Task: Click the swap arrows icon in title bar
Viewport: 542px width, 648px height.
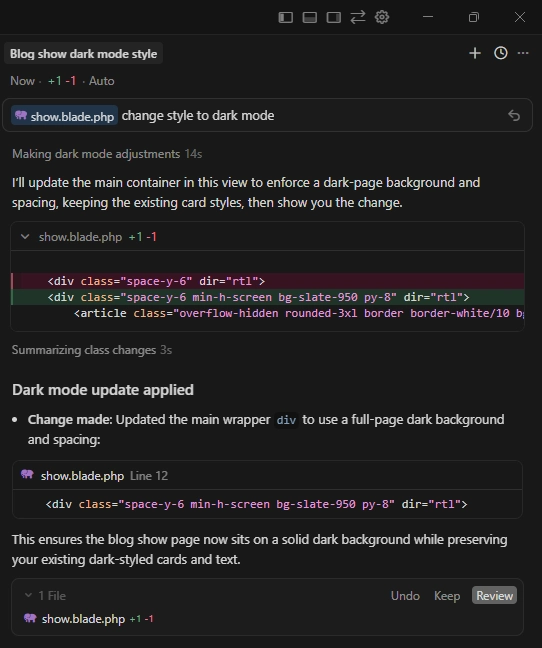Action: coord(358,17)
